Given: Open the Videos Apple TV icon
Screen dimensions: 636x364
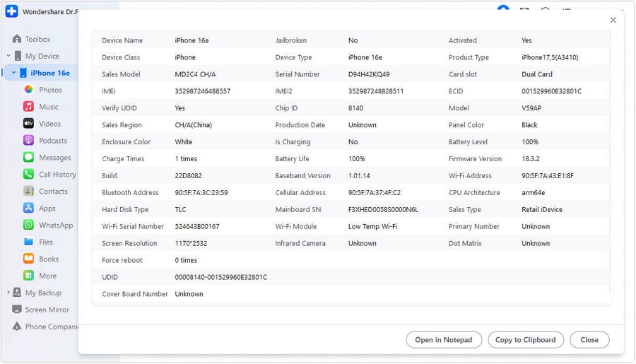Looking at the screenshot, I should point(28,124).
